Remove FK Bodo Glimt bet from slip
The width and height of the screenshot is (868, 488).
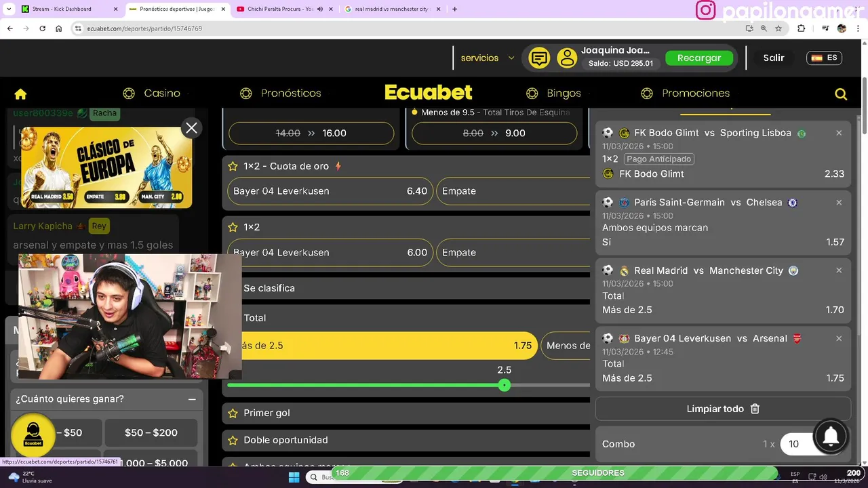point(839,133)
